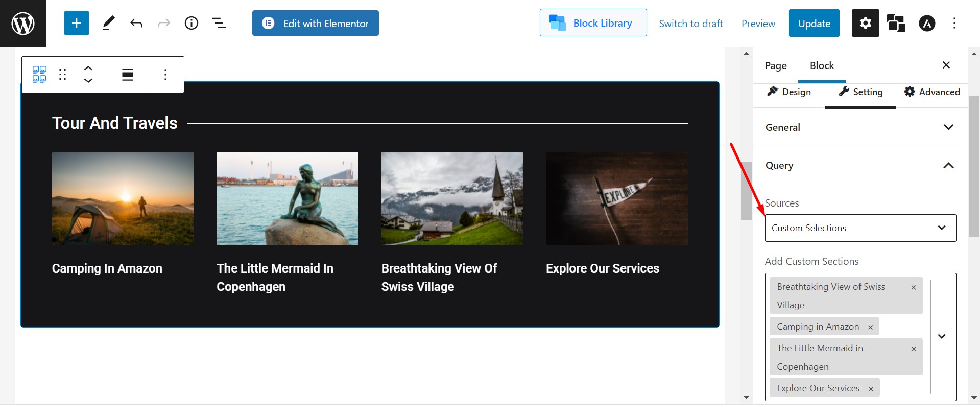Switch to the Page tab

point(775,65)
